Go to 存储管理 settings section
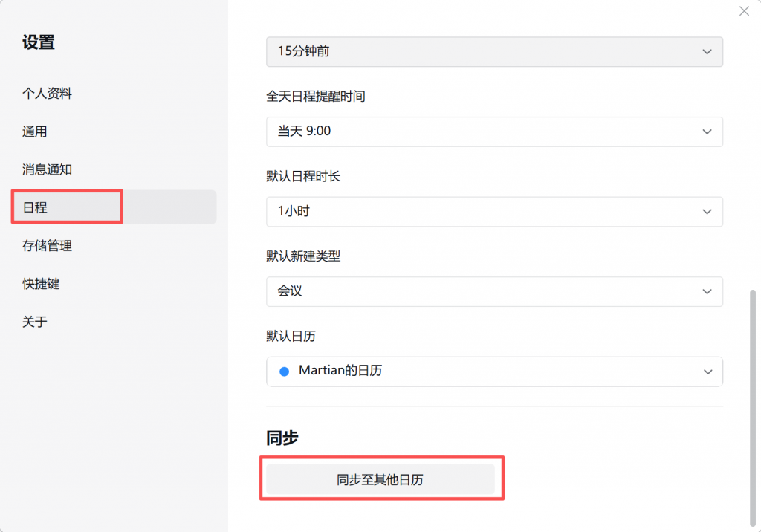Screen dimensions: 761x532 (x=47, y=246)
